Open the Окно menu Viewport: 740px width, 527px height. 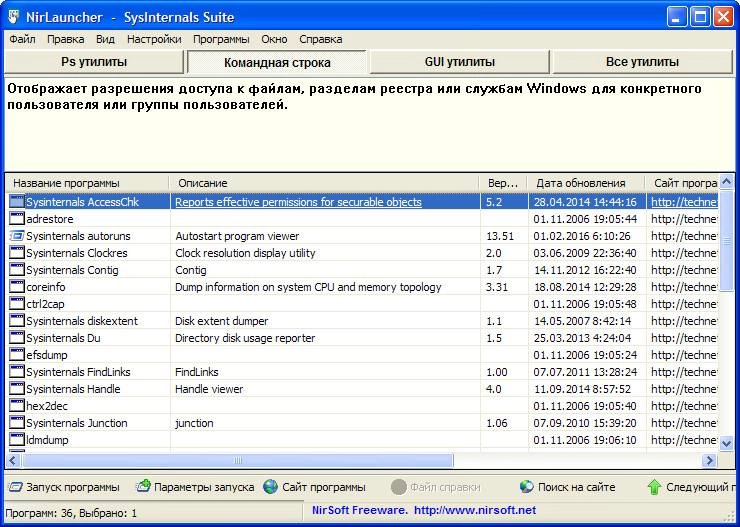tap(274, 39)
